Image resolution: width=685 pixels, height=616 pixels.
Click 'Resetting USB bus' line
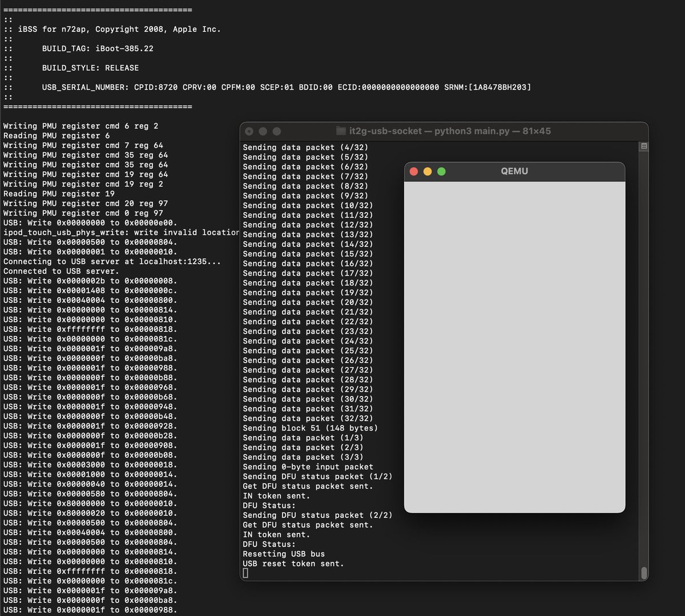point(284,554)
